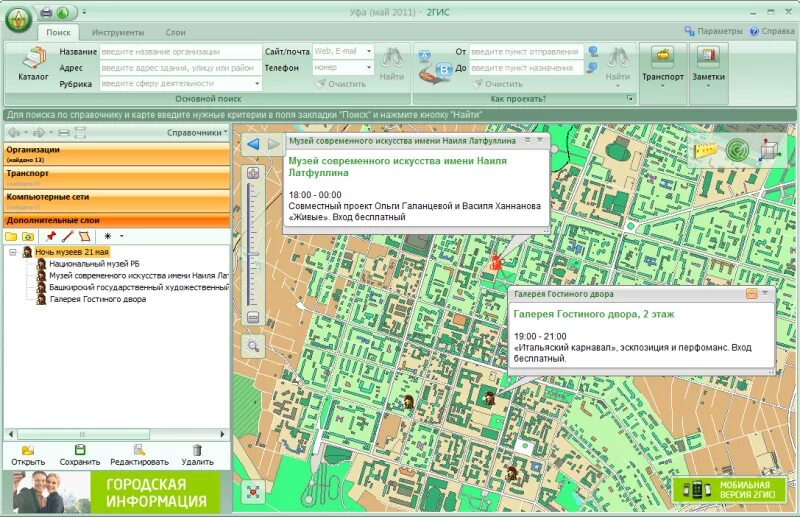Click the zoom in plus button on map

tap(253, 173)
